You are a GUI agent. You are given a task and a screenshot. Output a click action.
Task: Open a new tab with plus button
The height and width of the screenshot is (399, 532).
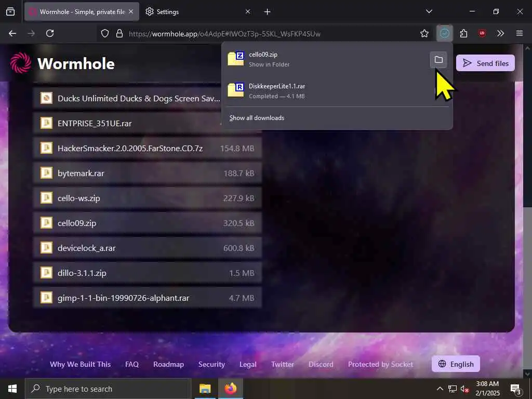click(x=268, y=12)
